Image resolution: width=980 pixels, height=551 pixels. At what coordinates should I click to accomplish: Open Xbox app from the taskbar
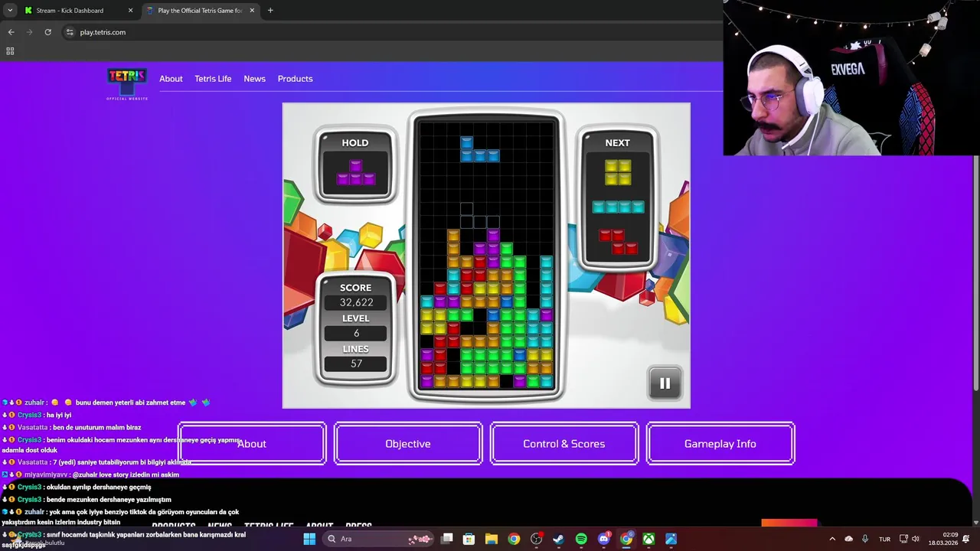[648, 539]
